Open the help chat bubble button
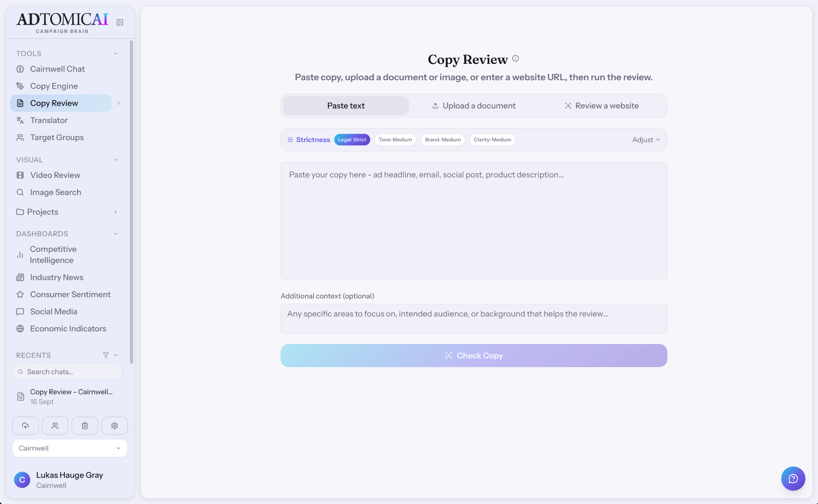 click(793, 478)
